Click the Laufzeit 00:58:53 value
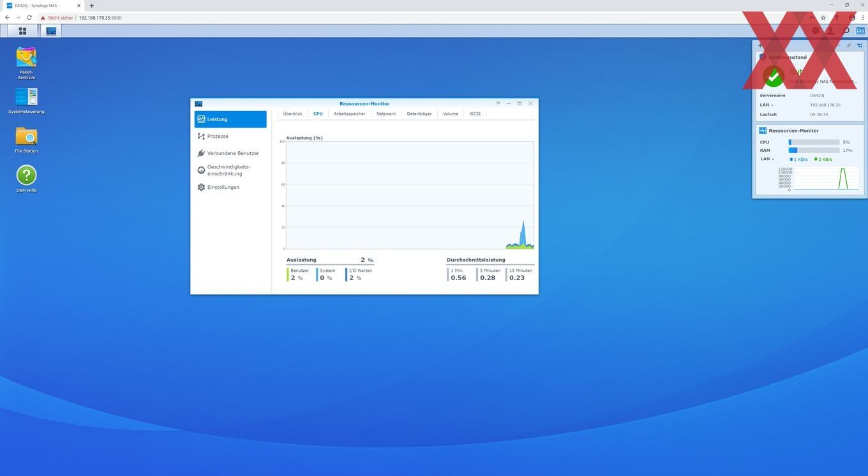This screenshot has width=868, height=476. pyautogui.click(x=819, y=114)
